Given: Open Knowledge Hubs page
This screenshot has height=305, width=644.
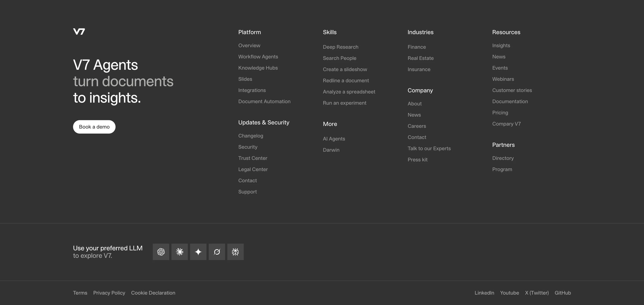Looking at the screenshot, I should tap(258, 68).
